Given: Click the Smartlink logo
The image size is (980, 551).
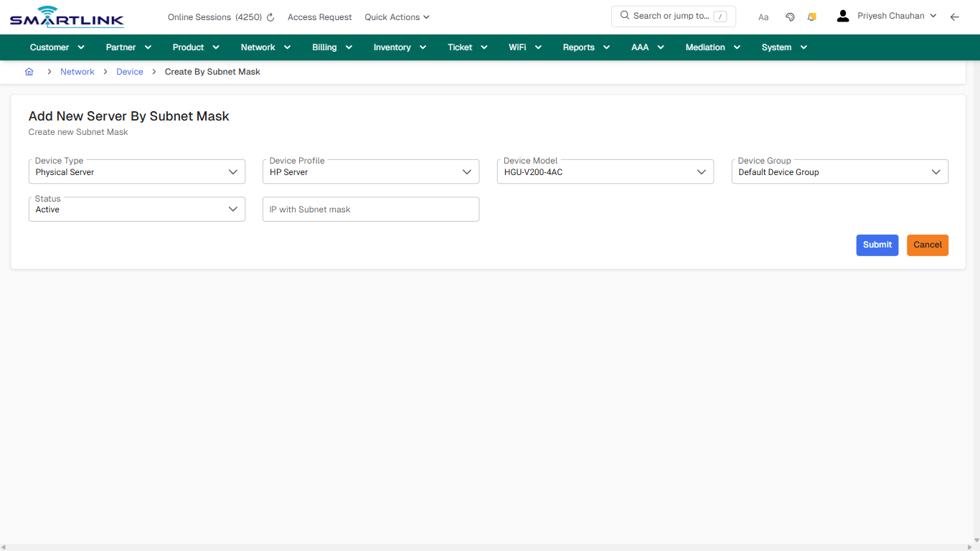Looking at the screenshot, I should (66, 17).
